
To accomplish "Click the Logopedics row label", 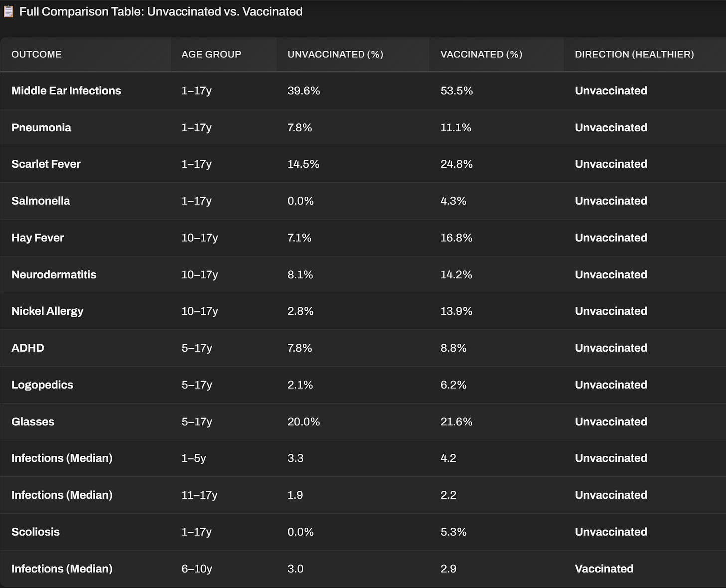I will 42,385.
